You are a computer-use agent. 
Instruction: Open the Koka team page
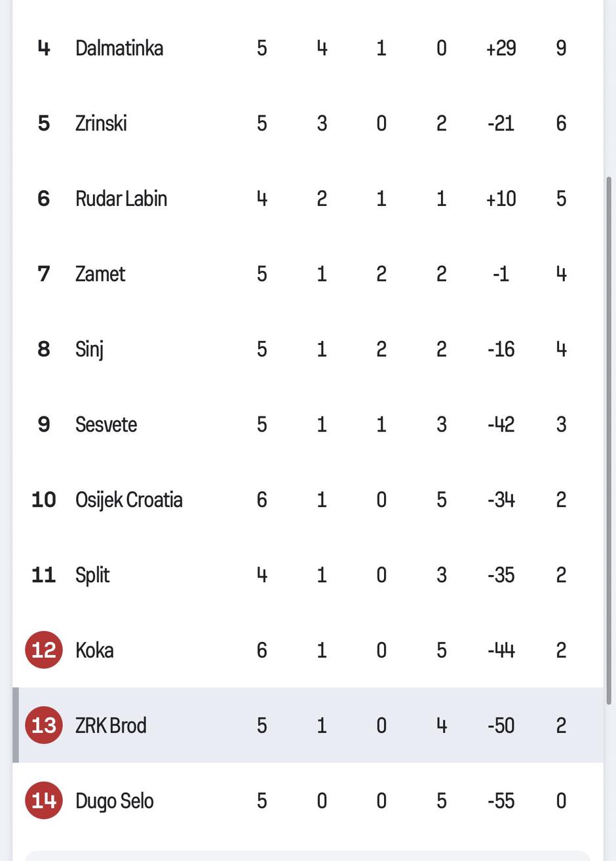click(x=94, y=650)
